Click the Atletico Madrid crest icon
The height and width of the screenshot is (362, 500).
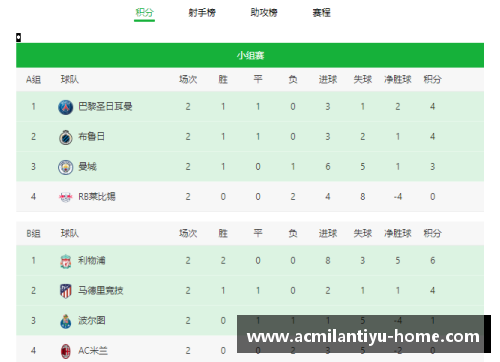(x=66, y=291)
